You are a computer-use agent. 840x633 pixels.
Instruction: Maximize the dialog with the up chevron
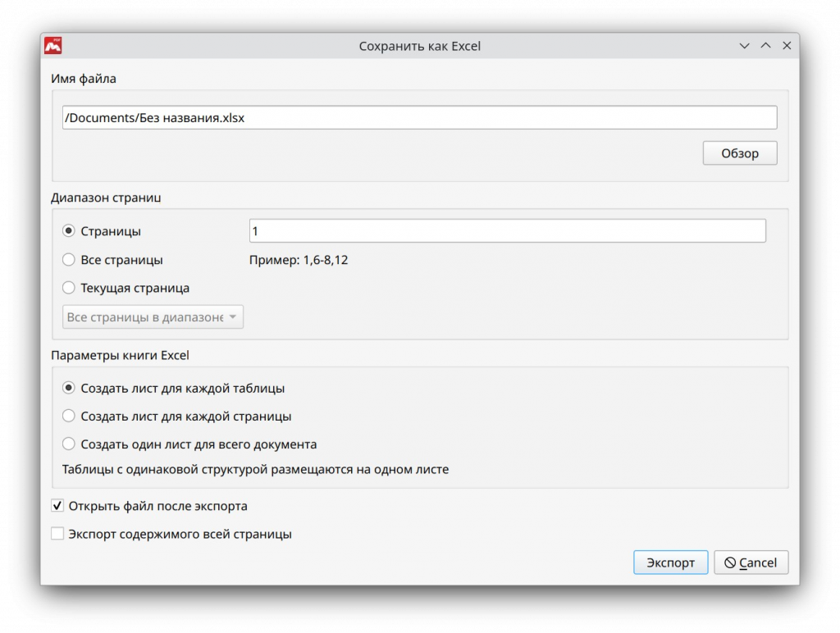(765, 46)
